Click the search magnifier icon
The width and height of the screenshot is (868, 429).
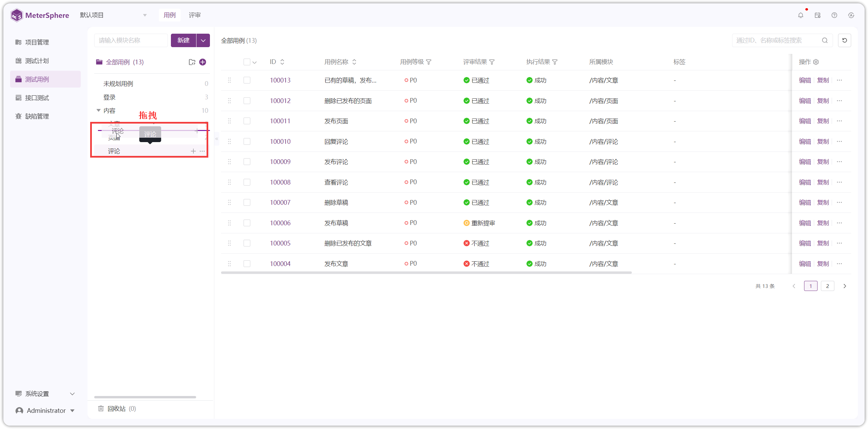(825, 40)
